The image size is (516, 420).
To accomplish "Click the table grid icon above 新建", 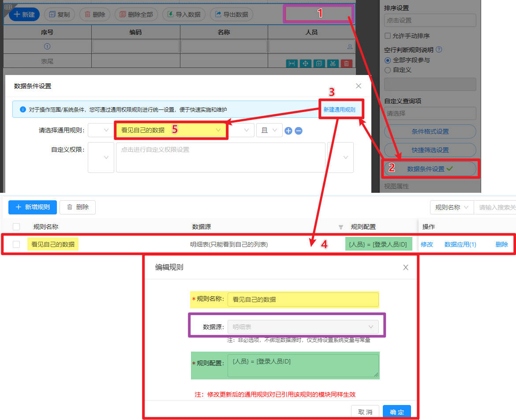I will tap(8, 7).
